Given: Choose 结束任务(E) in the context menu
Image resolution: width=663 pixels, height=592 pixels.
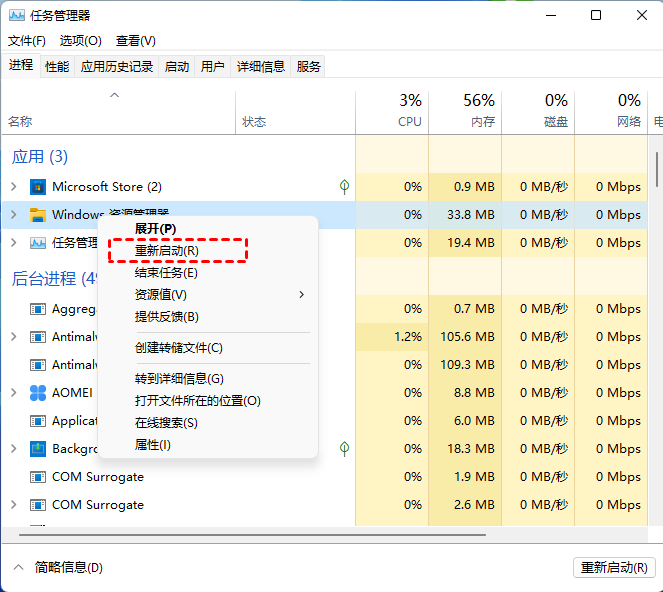Looking at the screenshot, I should [x=167, y=273].
